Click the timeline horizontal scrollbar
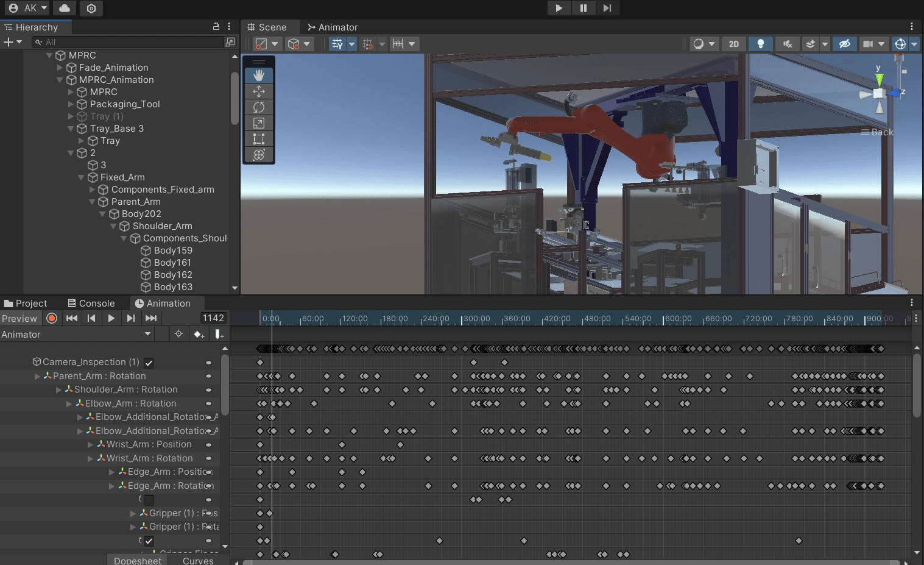The width and height of the screenshot is (924, 565). pyautogui.click(x=570, y=561)
